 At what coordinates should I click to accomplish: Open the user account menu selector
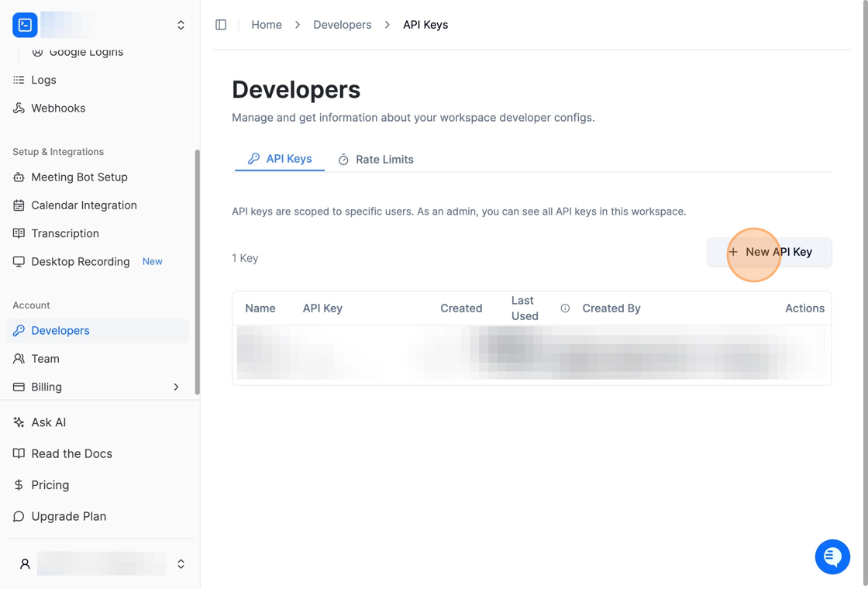(181, 564)
